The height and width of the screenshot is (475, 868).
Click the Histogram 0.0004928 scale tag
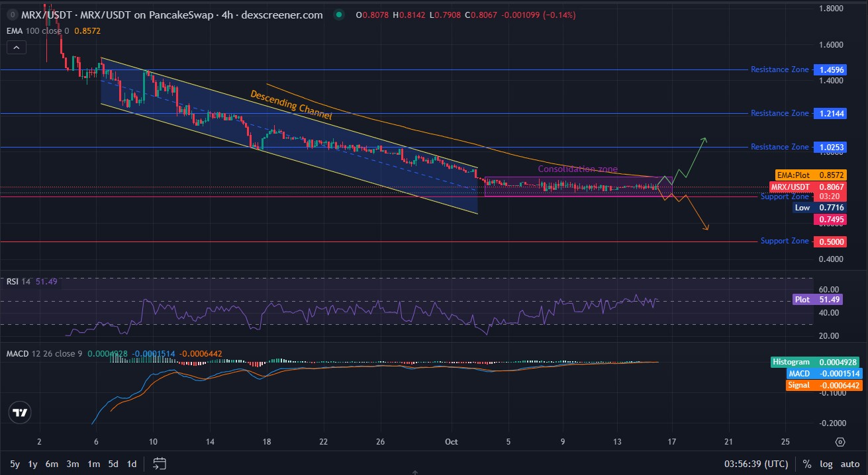pos(816,362)
